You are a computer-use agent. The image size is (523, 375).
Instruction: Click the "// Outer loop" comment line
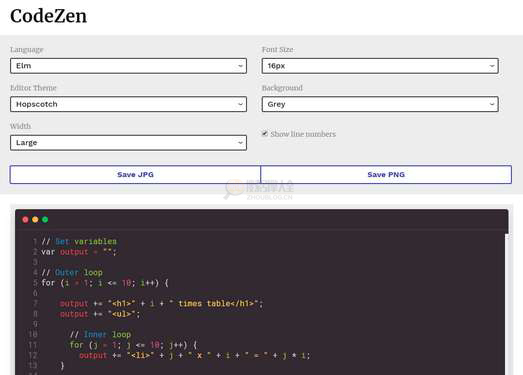click(72, 273)
